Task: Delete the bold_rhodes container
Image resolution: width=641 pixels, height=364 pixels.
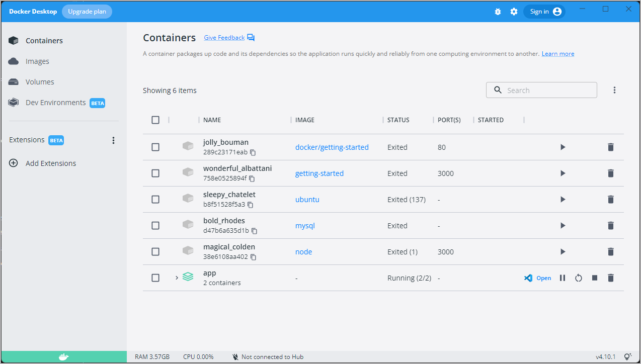Action: 611,226
